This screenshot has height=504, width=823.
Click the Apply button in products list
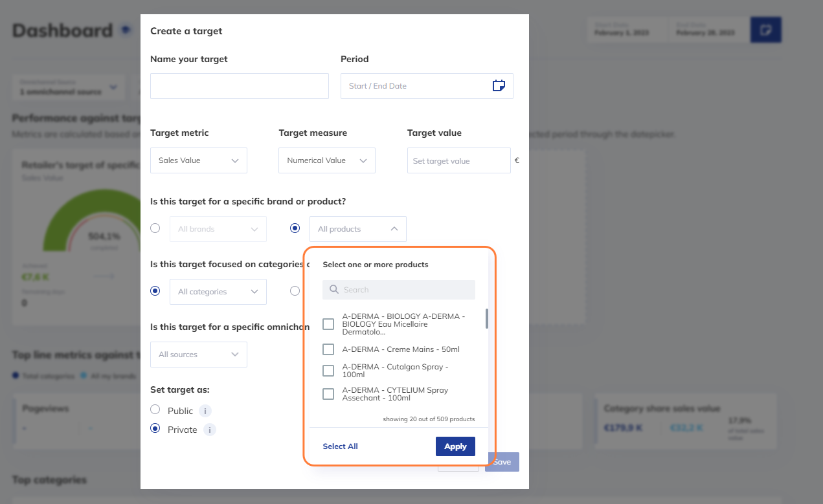click(x=455, y=446)
